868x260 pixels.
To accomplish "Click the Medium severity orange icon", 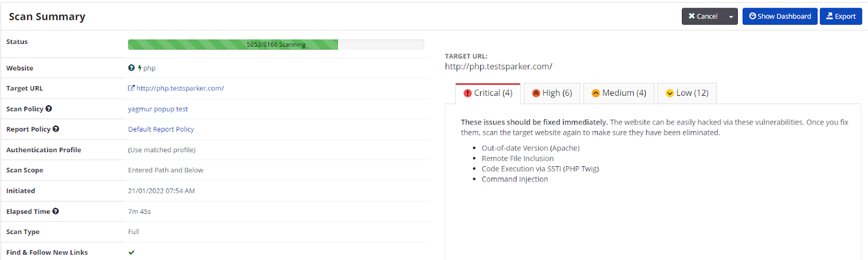I will pyautogui.click(x=596, y=93).
